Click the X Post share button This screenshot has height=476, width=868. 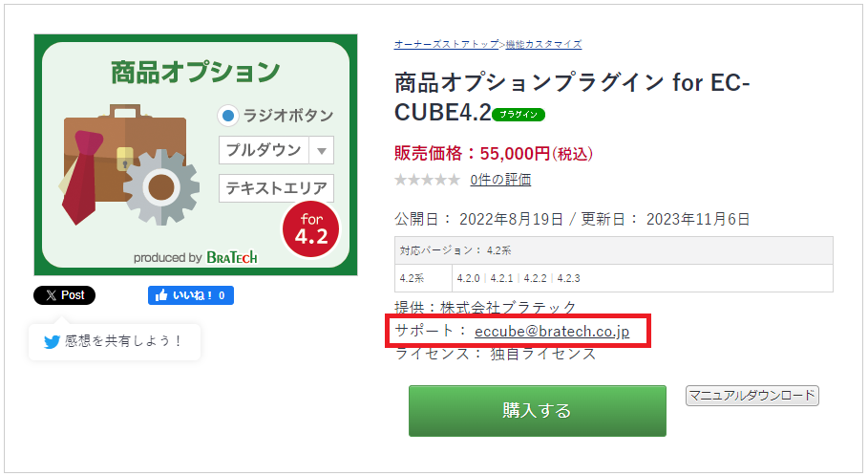pyautogui.click(x=64, y=295)
